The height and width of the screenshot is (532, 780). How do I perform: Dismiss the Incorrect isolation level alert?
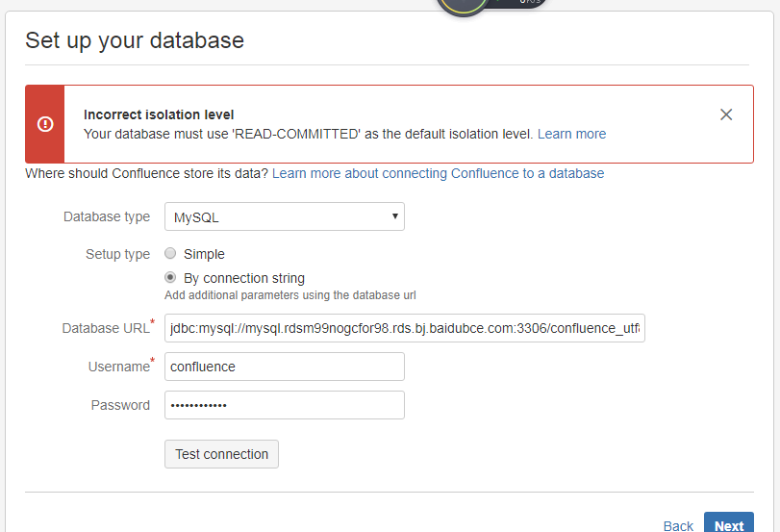point(726,114)
